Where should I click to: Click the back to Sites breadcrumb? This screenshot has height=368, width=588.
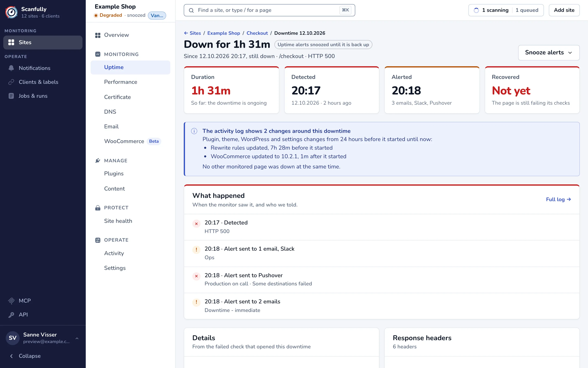click(x=193, y=33)
